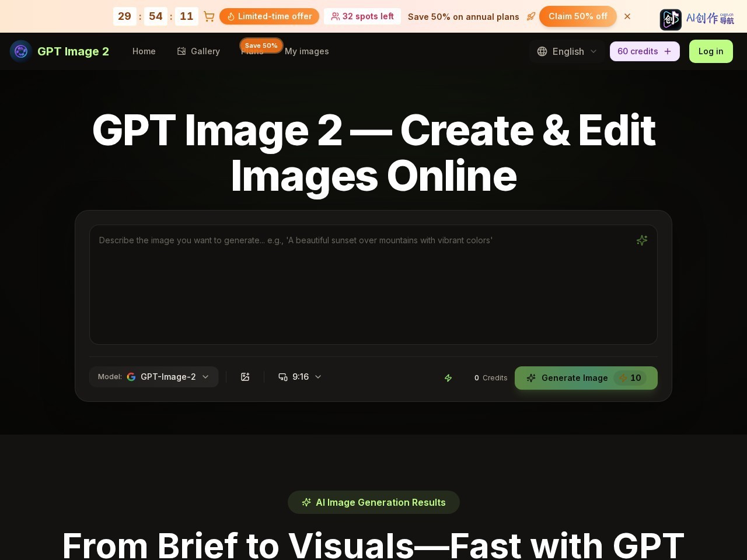Go to the Home page
This screenshot has width=747, height=560.
tap(144, 51)
